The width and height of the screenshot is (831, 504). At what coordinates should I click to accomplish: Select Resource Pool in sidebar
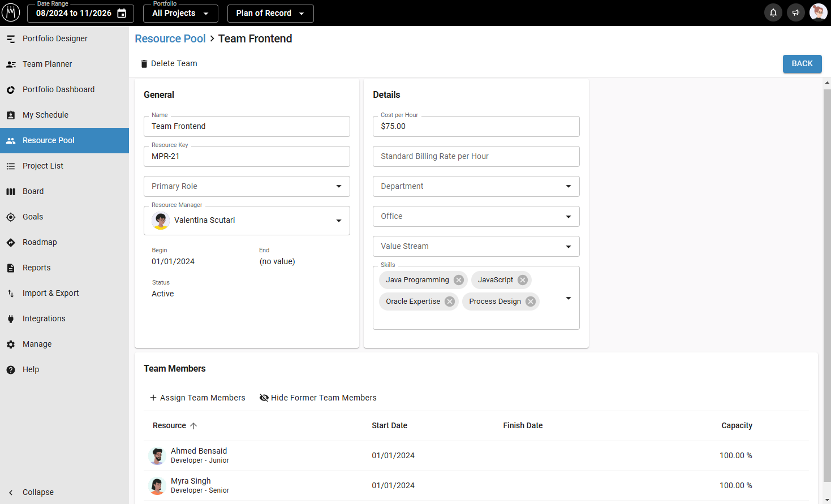coord(64,140)
